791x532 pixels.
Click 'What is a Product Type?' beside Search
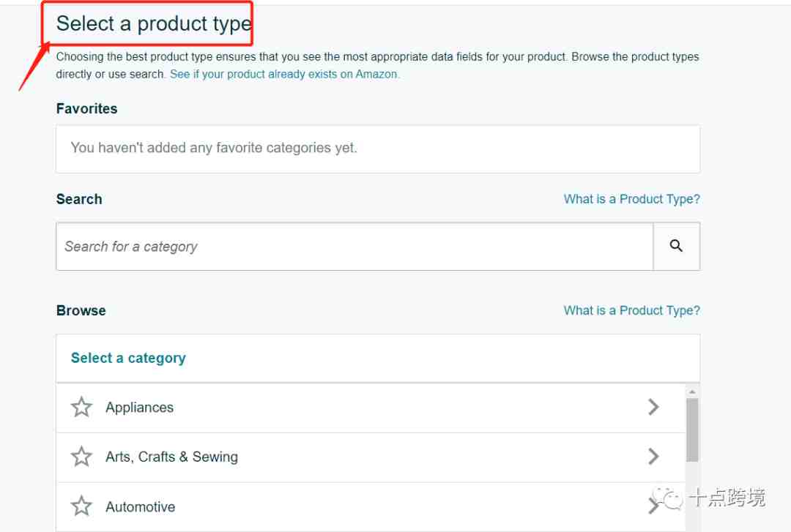point(631,199)
